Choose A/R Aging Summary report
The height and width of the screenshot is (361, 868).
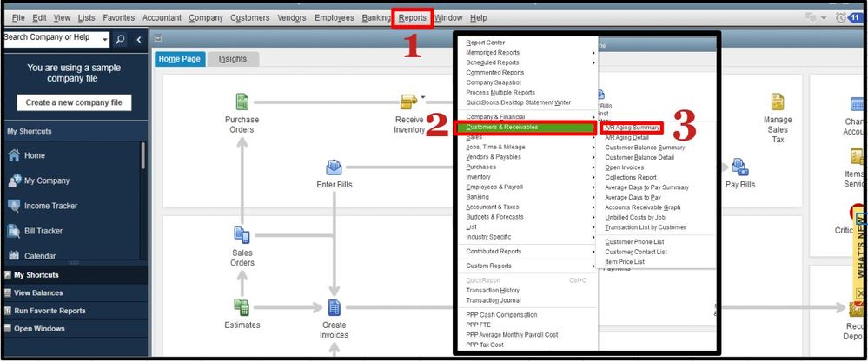coord(632,128)
